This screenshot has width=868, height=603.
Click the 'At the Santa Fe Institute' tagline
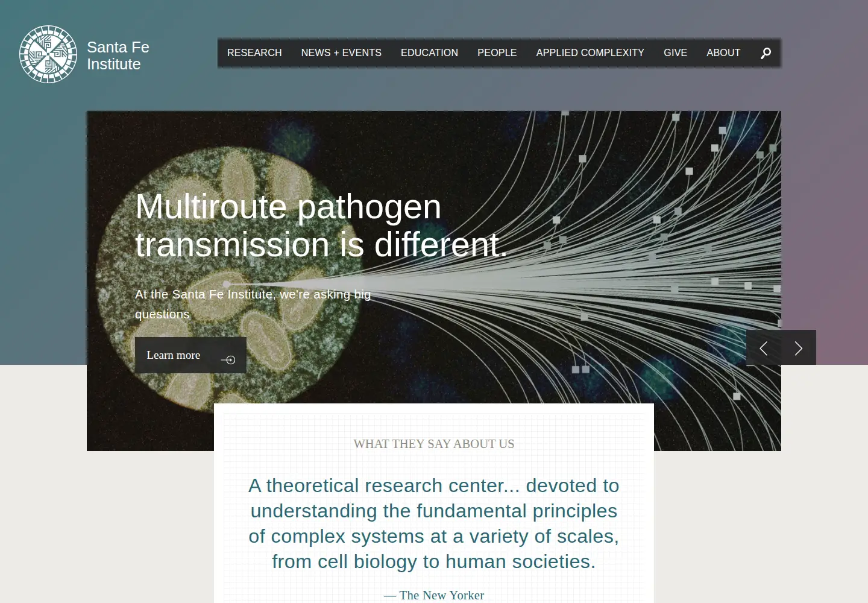253,304
